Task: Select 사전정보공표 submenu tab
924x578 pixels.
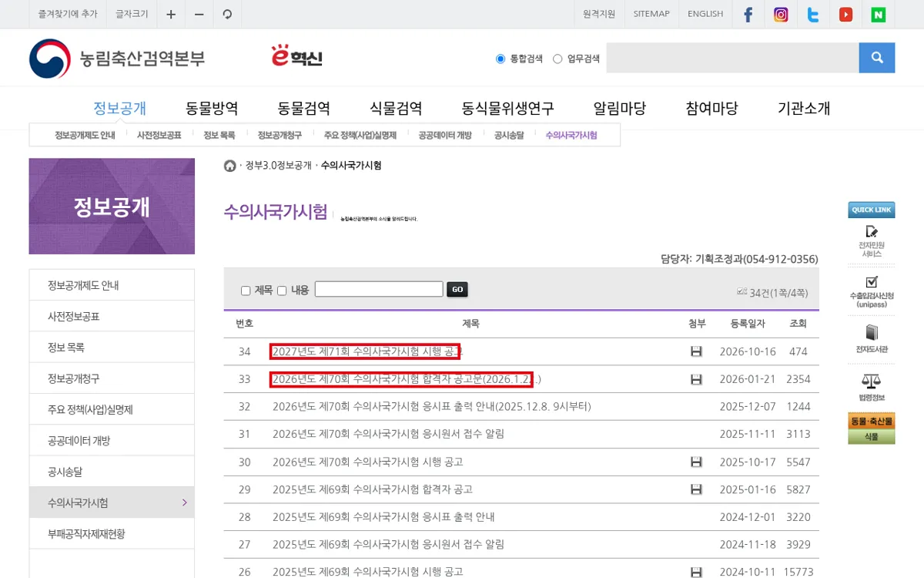Action: [159, 135]
